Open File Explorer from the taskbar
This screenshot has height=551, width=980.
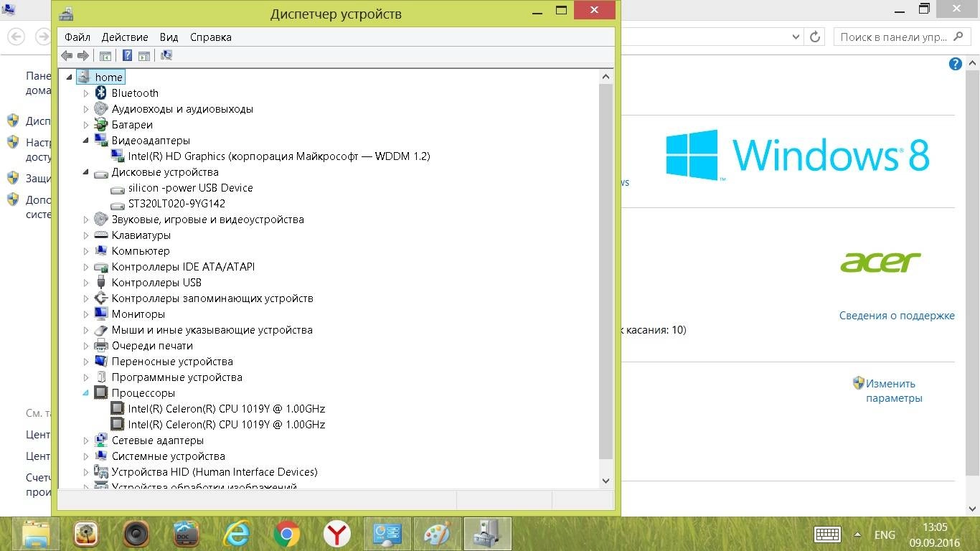pyautogui.click(x=36, y=534)
